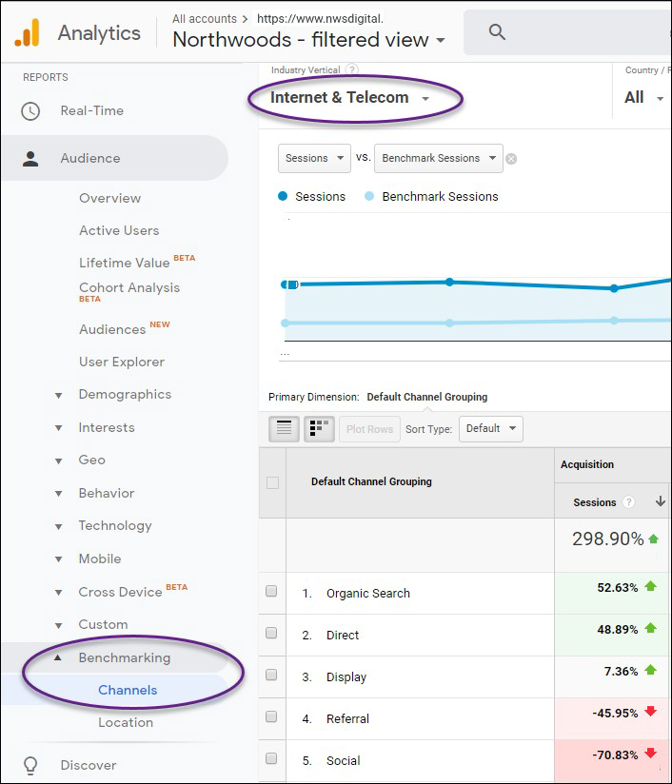Open the Audience Overview report
This screenshot has height=784, width=672.
pos(109,199)
